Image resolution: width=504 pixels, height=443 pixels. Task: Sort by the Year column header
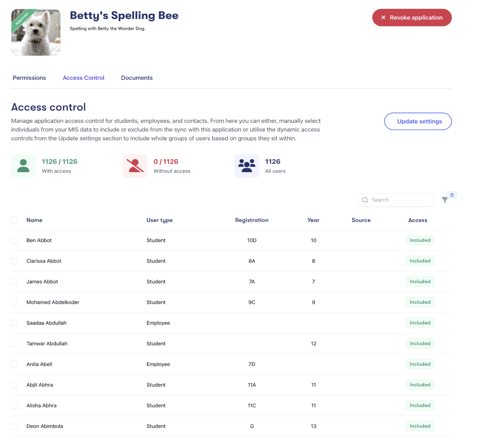(313, 220)
